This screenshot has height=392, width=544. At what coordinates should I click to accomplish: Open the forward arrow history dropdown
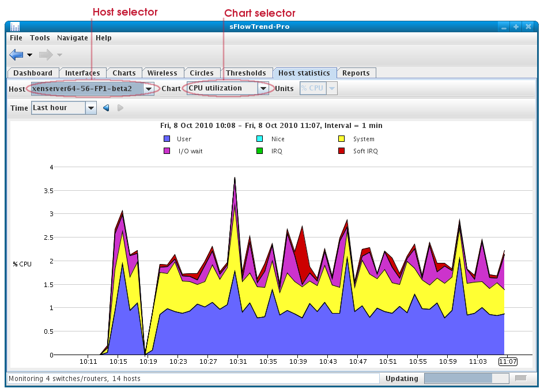59,55
